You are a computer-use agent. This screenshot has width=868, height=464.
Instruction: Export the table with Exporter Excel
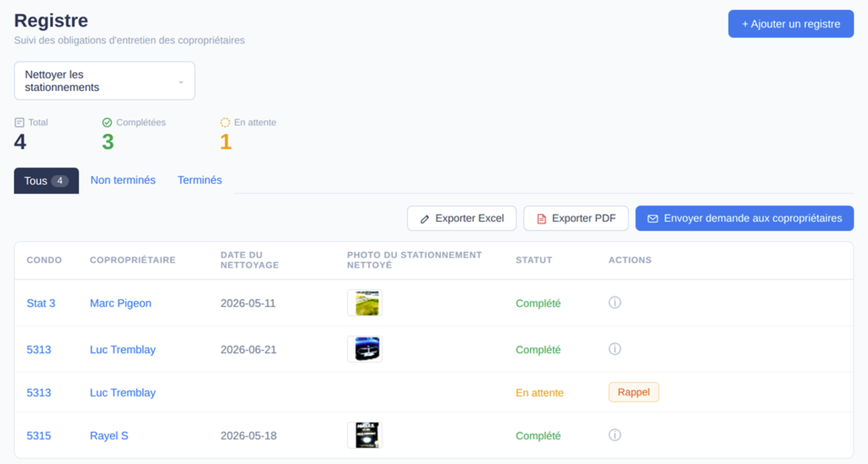click(x=462, y=218)
